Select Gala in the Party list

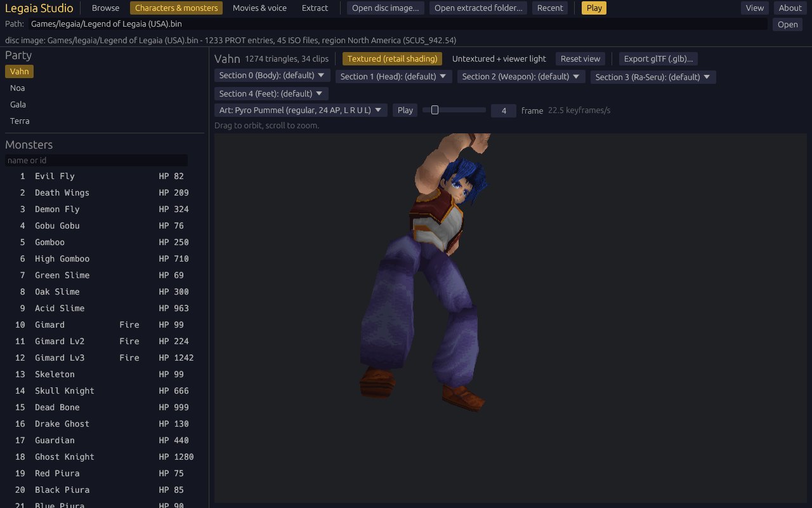pos(18,104)
